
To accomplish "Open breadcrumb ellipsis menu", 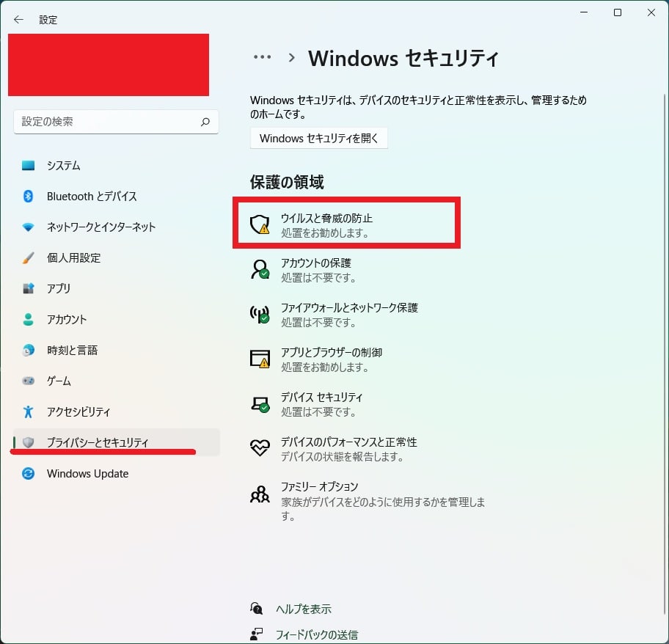I will pos(262,56).
